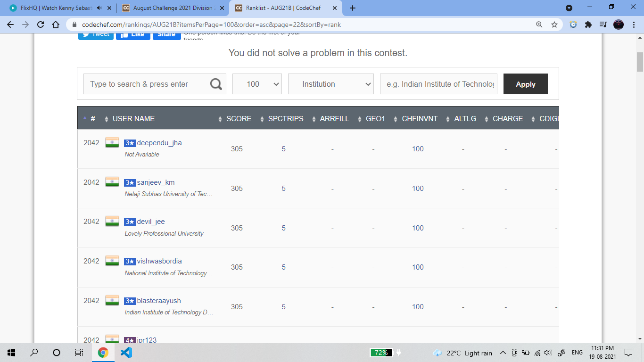Click ENG language indicator in tray

[x=577, y=353]
